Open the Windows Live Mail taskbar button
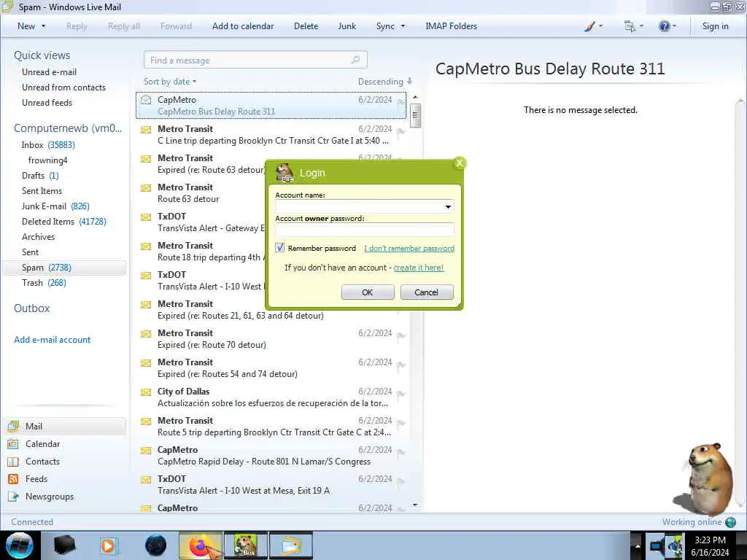Screen dimensions: 747x560 tap(291, 545)
